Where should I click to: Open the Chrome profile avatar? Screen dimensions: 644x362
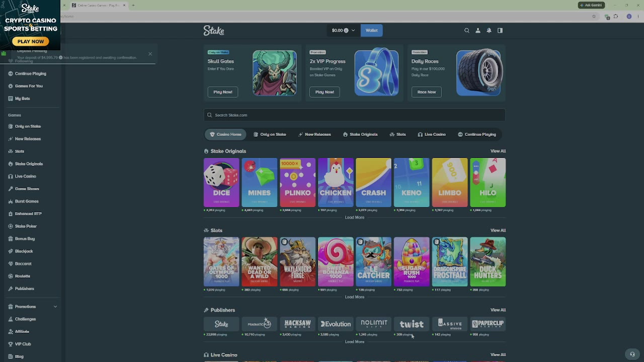(629, 16)
